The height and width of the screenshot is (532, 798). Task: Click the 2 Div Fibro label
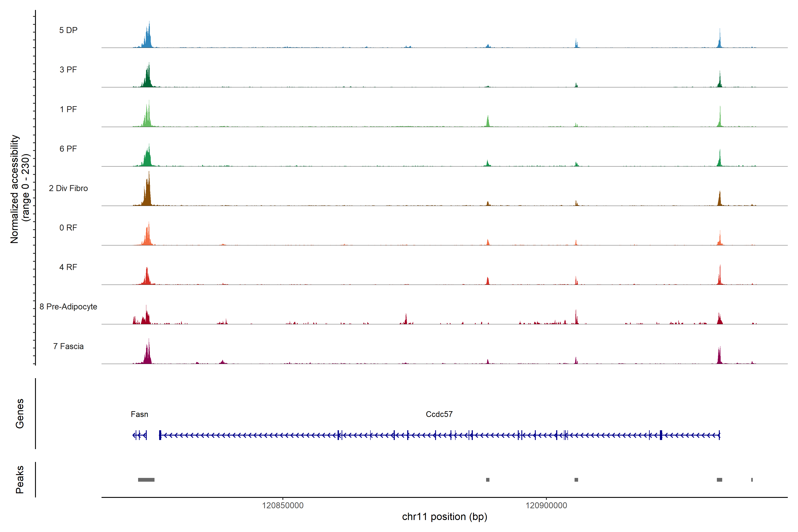pyautogui.click(x=68, y=188)
